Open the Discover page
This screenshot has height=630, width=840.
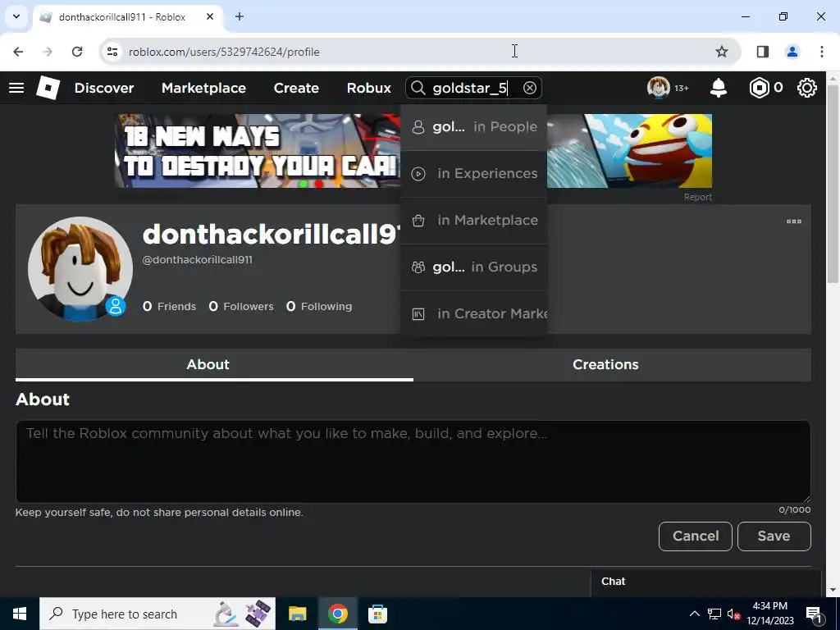[x=104, y=88]
